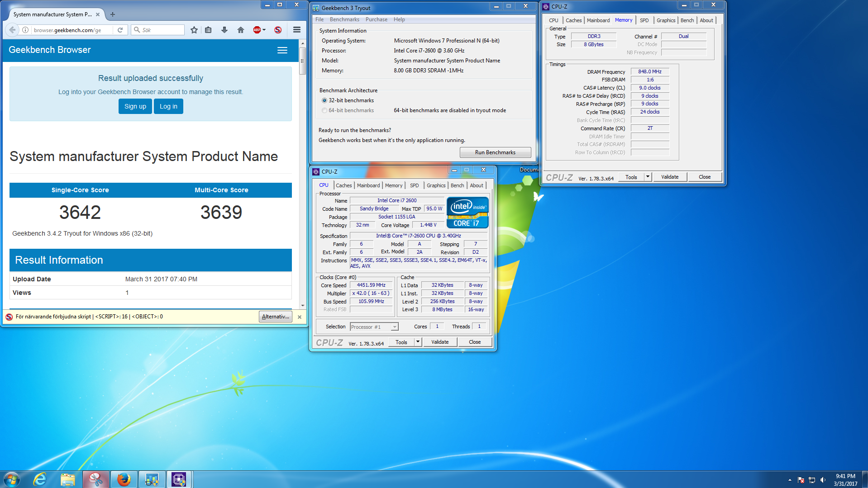Click Sign up button
The height and width of the screenshot is (488, 868).
135,106
